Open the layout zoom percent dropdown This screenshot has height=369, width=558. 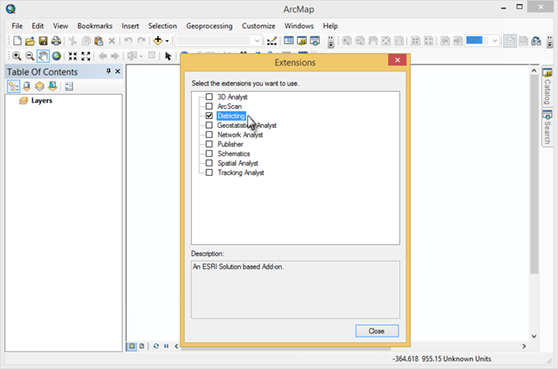tap(494, 41)
